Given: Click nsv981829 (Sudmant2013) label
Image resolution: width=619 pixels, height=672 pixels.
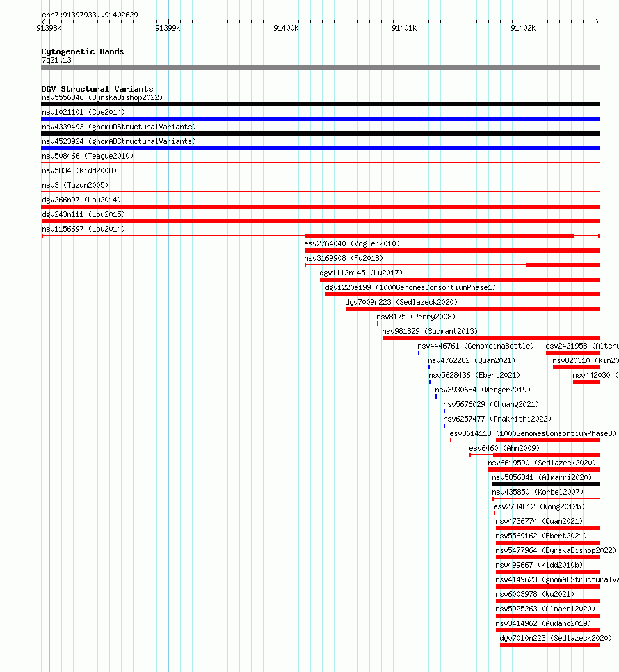Looking at the screenshot, I should (430, 331).
